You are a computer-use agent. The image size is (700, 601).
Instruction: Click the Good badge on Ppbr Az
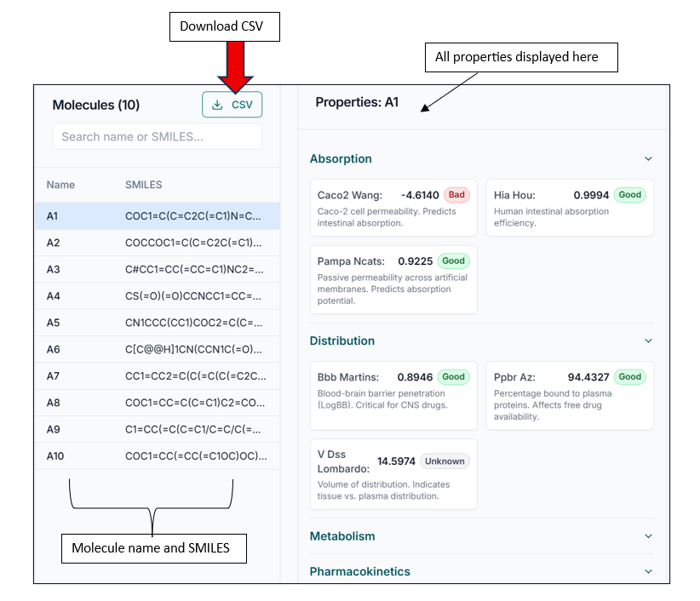(630, 377)
